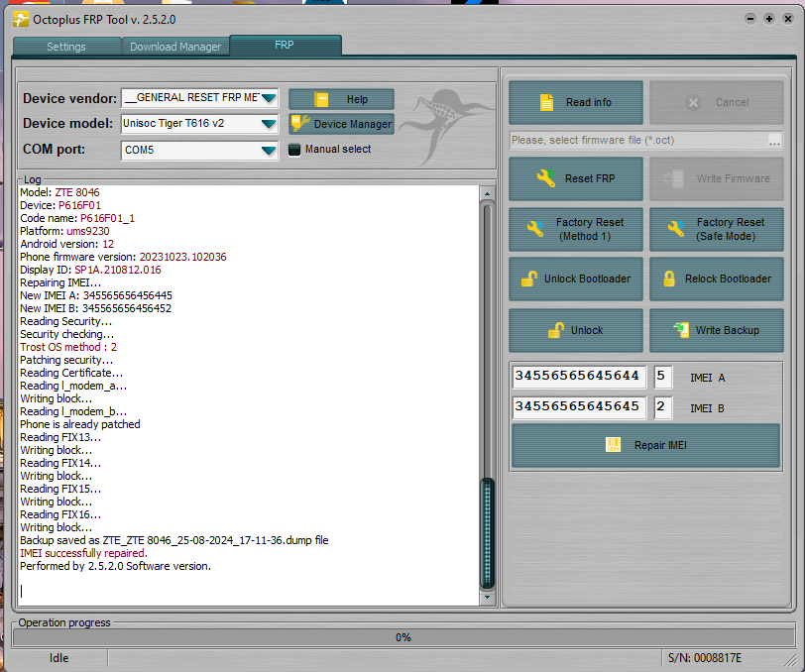Click the Reset FRP wrench icon

tap(545, 178)
